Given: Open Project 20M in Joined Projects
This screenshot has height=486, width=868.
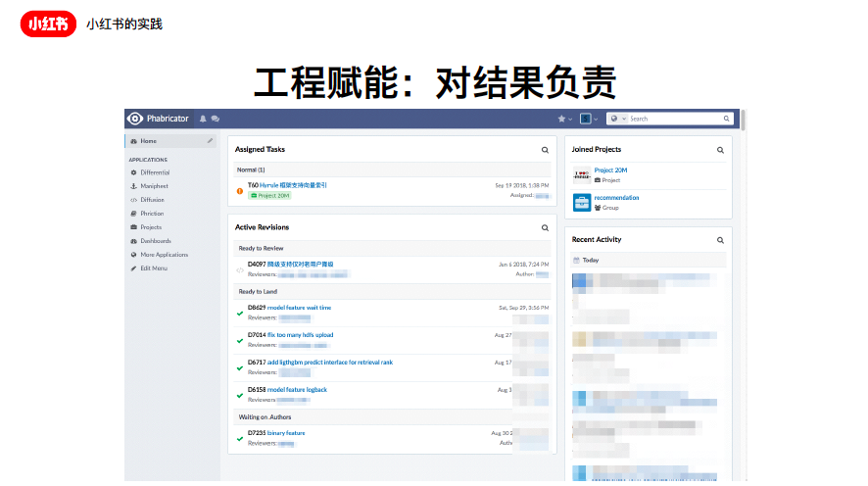Looking at the screenshot, I should pos(610,170).
